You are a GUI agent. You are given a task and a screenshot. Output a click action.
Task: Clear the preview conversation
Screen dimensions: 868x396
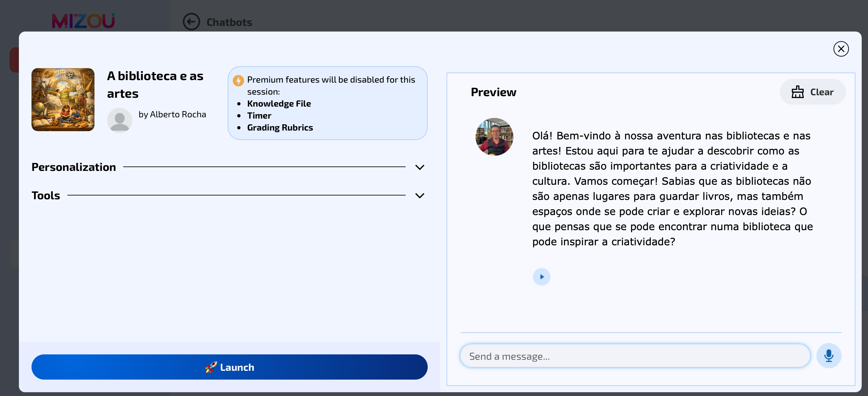coord(812,92)
